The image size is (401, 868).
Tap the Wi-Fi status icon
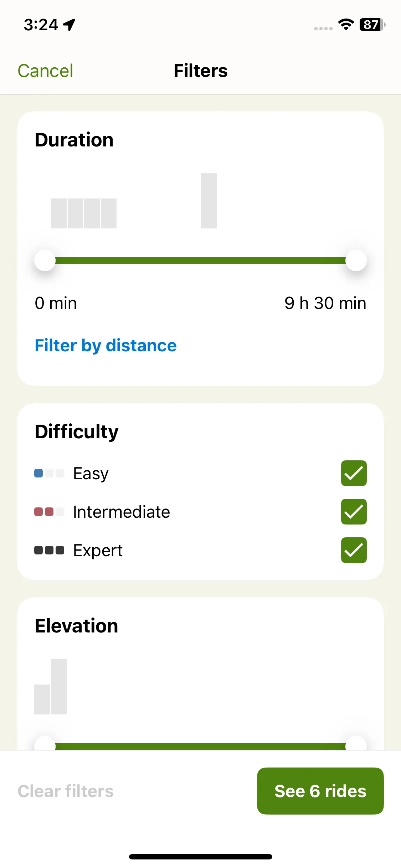coord(346,25)
